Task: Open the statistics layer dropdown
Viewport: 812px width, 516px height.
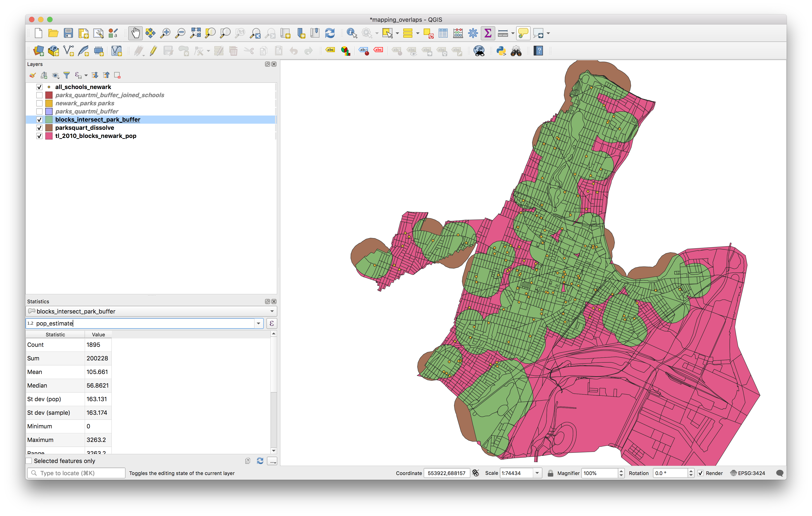Action: [x=271, y=311]
